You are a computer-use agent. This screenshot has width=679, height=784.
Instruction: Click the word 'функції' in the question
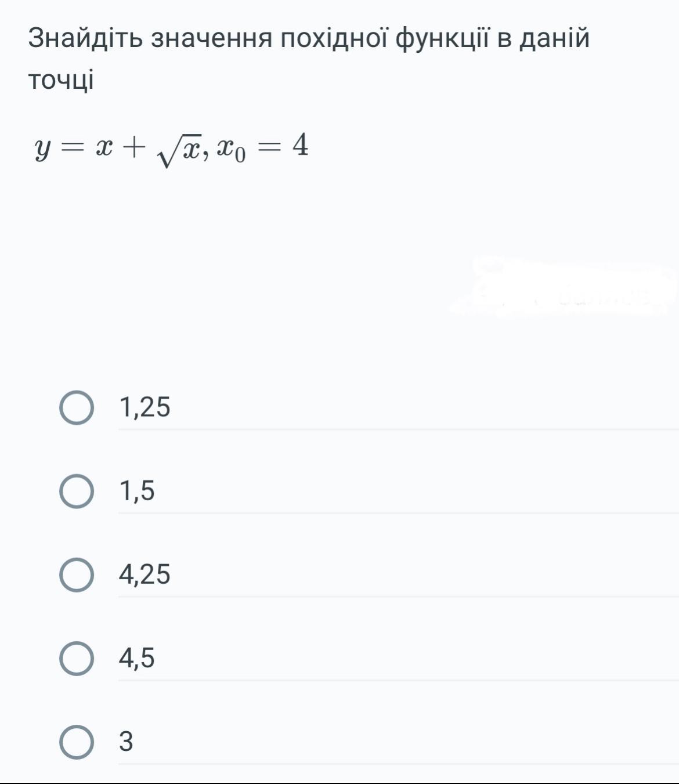[x=443, y=39]
